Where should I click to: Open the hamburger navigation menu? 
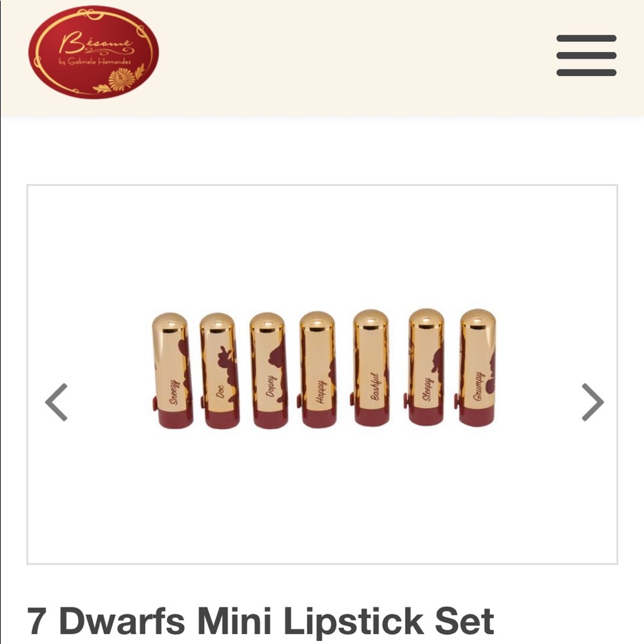click(x=586, y=55)
